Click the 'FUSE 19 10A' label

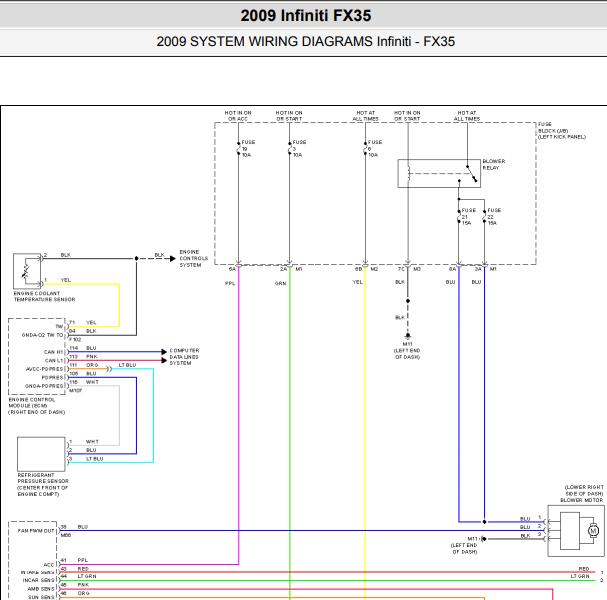248,149
